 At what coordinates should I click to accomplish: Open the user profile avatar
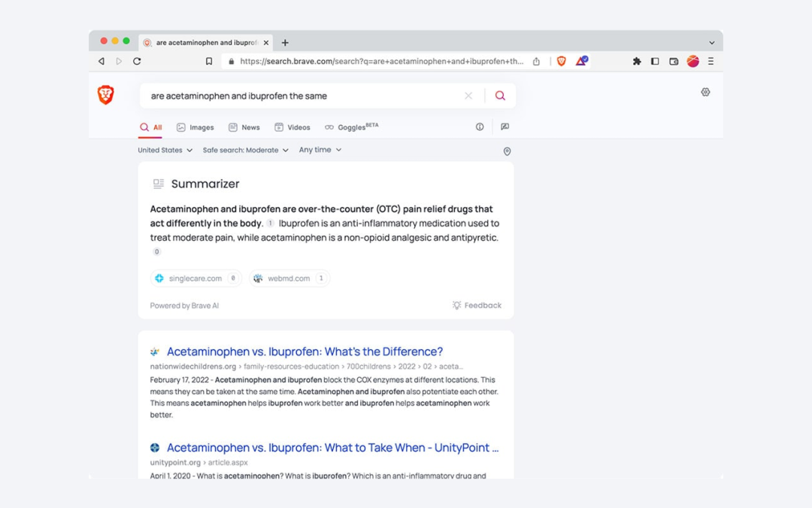coord(693,61)
